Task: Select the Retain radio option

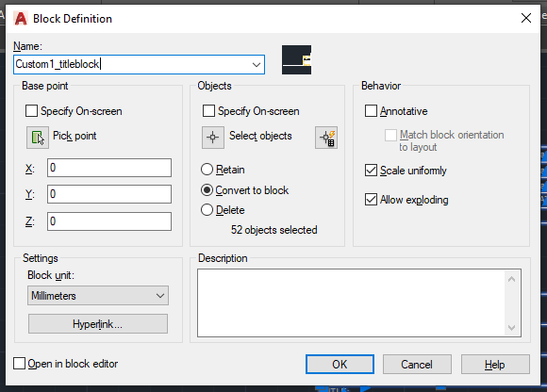Action: point(207,170)
